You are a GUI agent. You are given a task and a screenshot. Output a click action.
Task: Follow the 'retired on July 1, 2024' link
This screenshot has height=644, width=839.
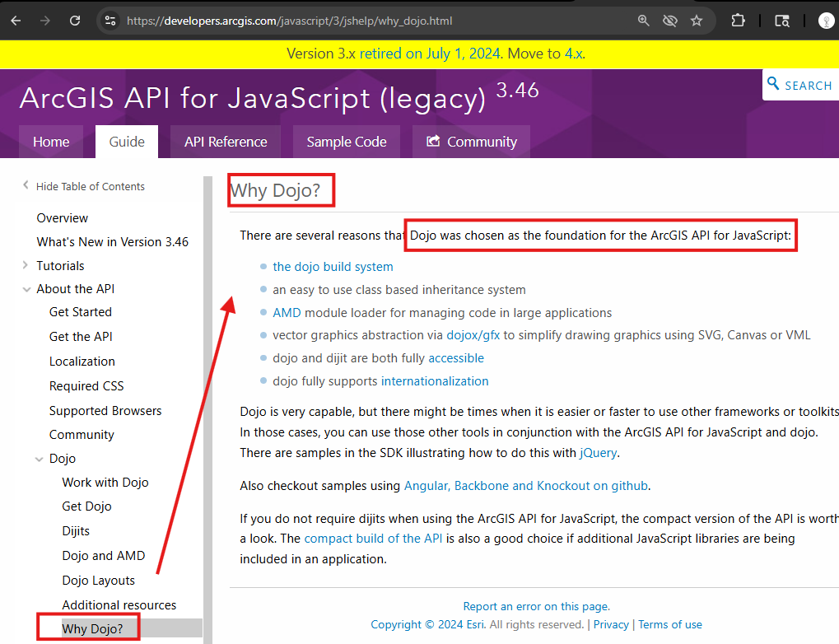(x=430, y=54)
